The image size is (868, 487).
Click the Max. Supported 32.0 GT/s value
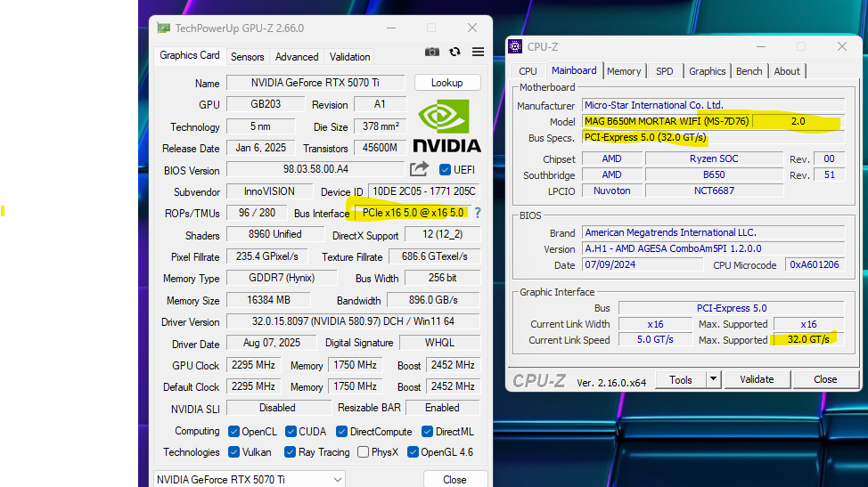pyautogui.click(x=809, y=339)
